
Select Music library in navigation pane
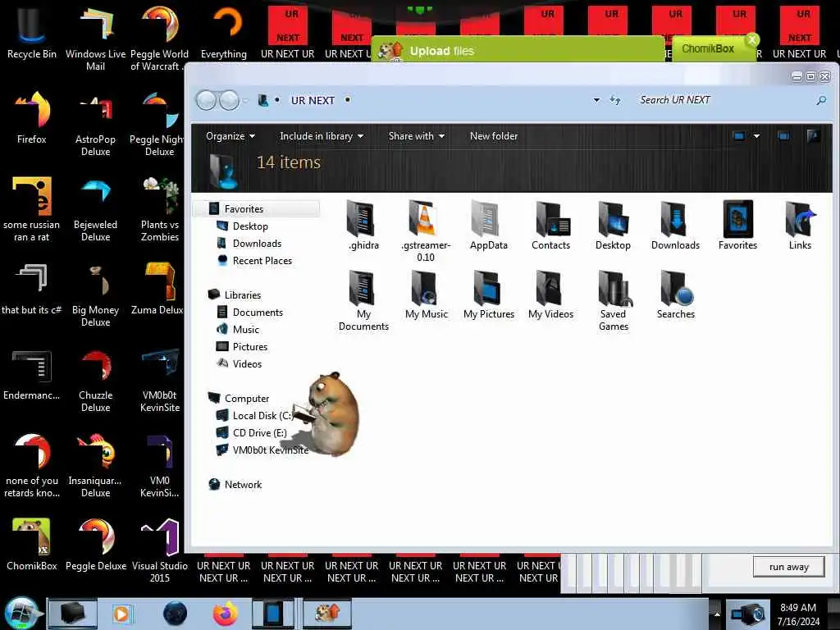(x=245, y=330)
